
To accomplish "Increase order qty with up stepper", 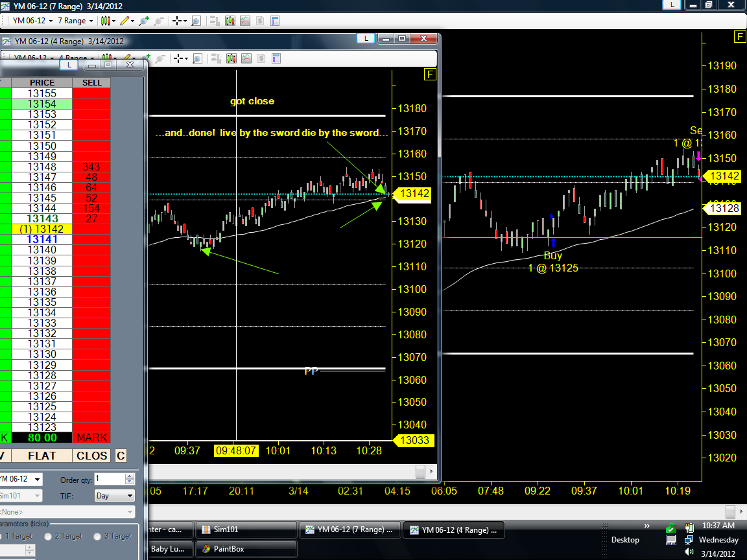I will [130, 476].
